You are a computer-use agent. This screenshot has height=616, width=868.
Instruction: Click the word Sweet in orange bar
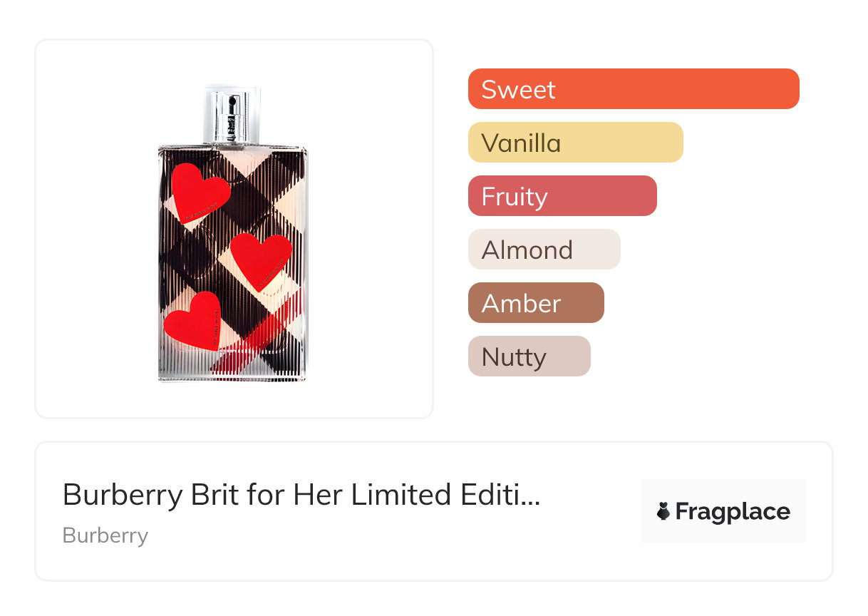518,90
